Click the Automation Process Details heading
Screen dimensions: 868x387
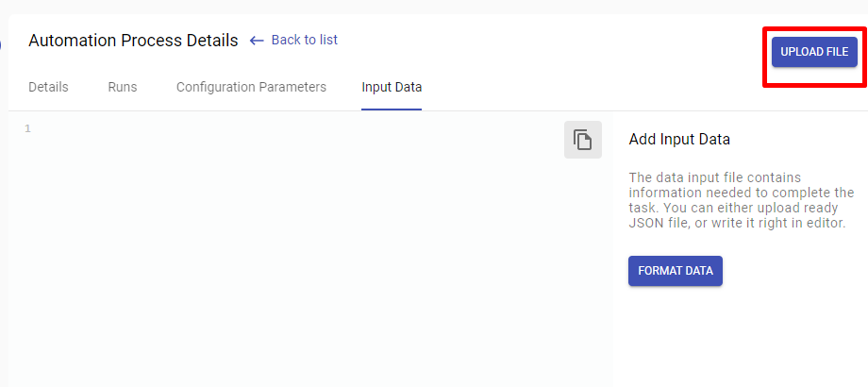[x=133, y=41]
